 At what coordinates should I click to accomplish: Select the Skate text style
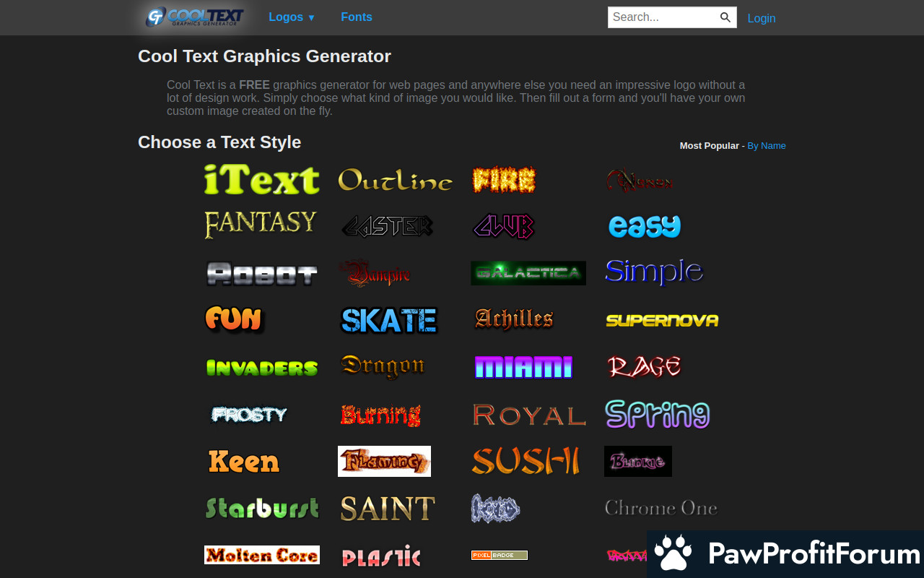point(389,320)
